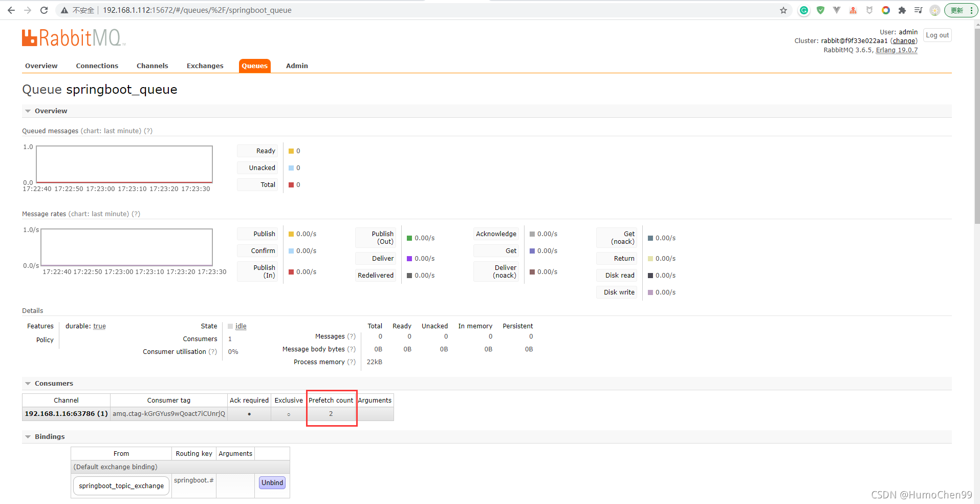Click the media playlist control icon

[919, 10]
